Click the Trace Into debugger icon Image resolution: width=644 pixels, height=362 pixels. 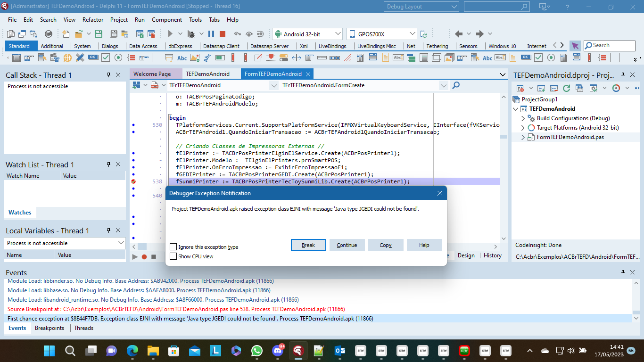click(238, 34)
